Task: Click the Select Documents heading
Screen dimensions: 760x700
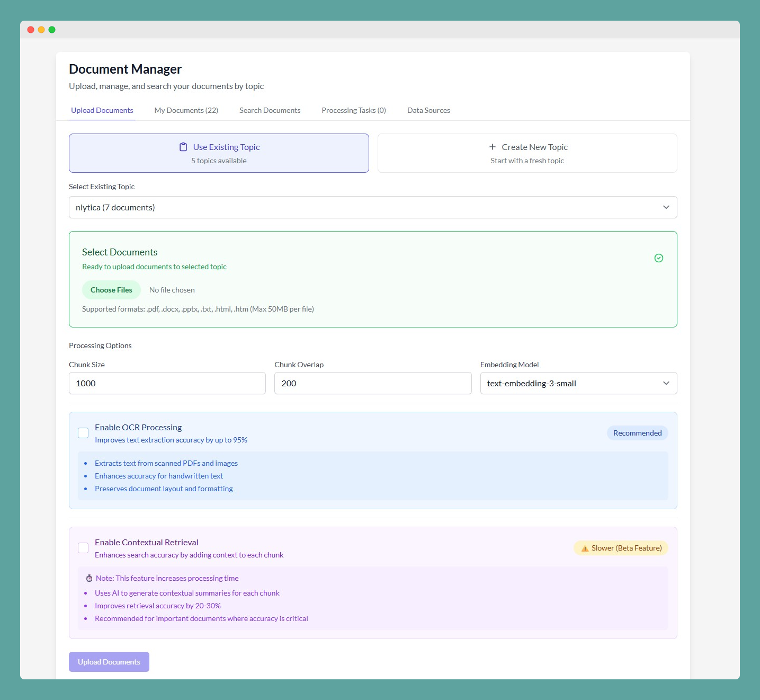Action: (x=120, y=252)
